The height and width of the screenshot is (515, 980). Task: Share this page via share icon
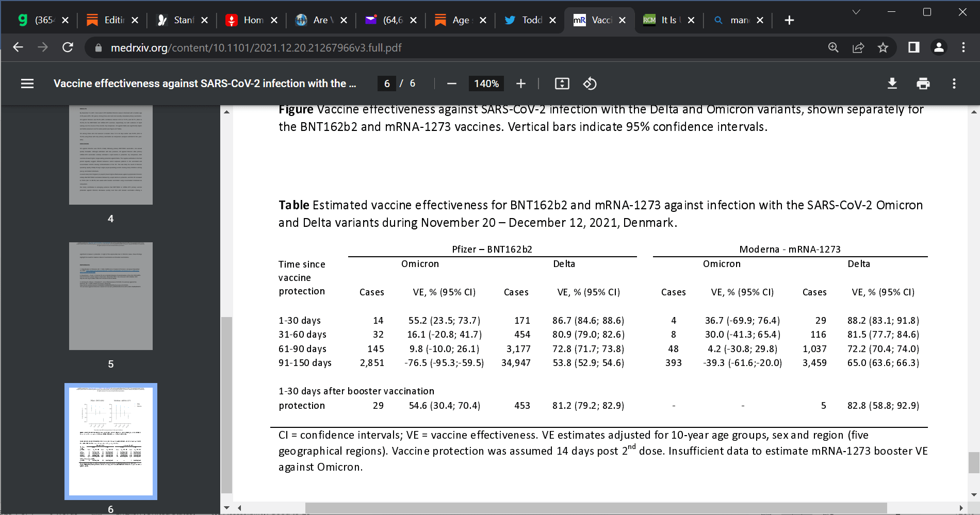[x=858, y=47]
